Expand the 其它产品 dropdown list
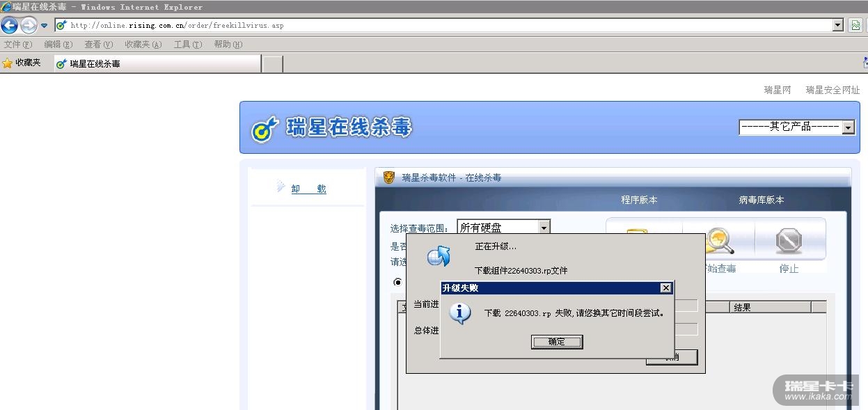Image resolution: width=868 pixels, height=410 pixels. (797, 127)
